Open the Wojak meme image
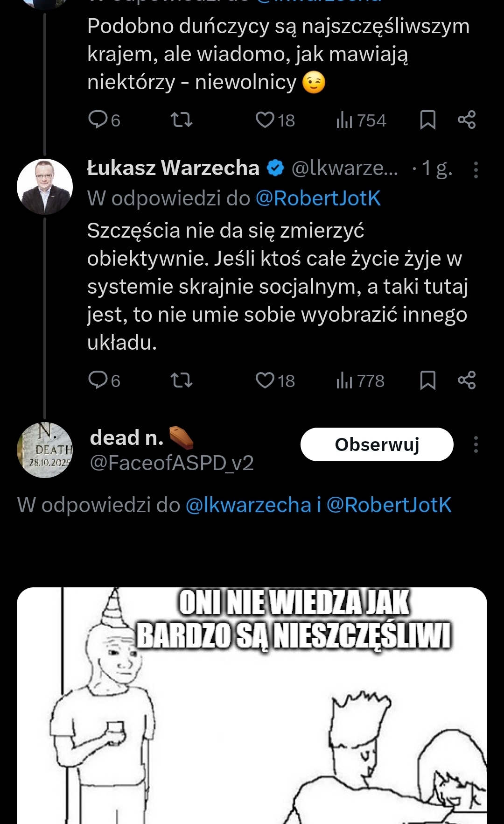The height and width of the screenshot is (824, 504). [x=252, y=705]
